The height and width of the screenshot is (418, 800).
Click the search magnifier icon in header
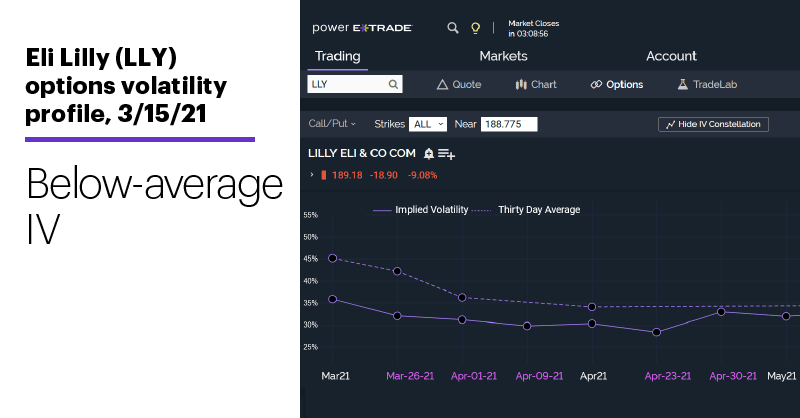tap(453, 28)
